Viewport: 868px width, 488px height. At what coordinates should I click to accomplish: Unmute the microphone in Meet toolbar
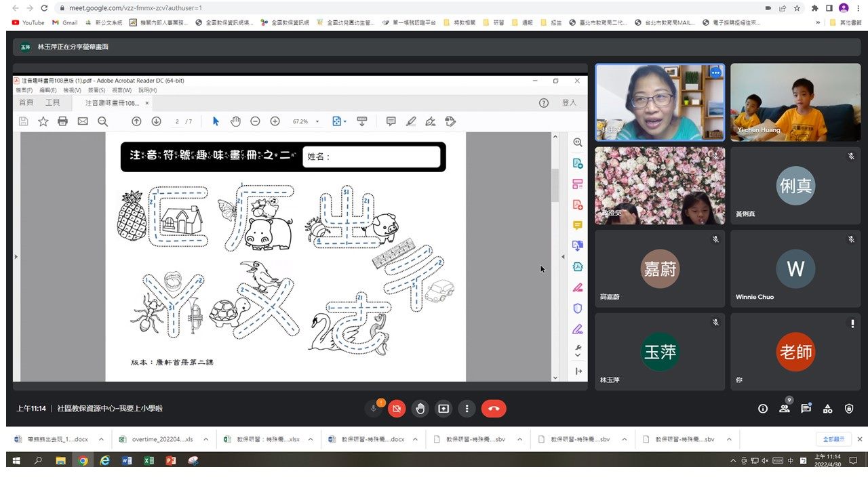(x=374, y=409)
